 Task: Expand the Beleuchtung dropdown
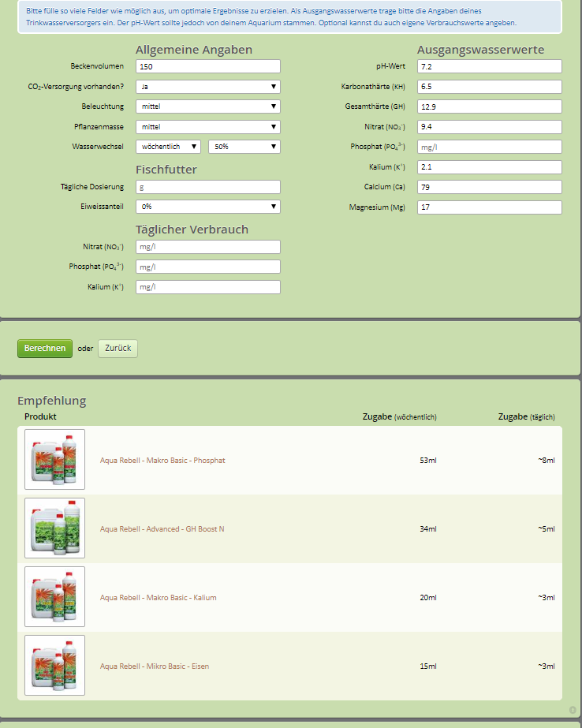pyautogui.click(x=207, y=106)
